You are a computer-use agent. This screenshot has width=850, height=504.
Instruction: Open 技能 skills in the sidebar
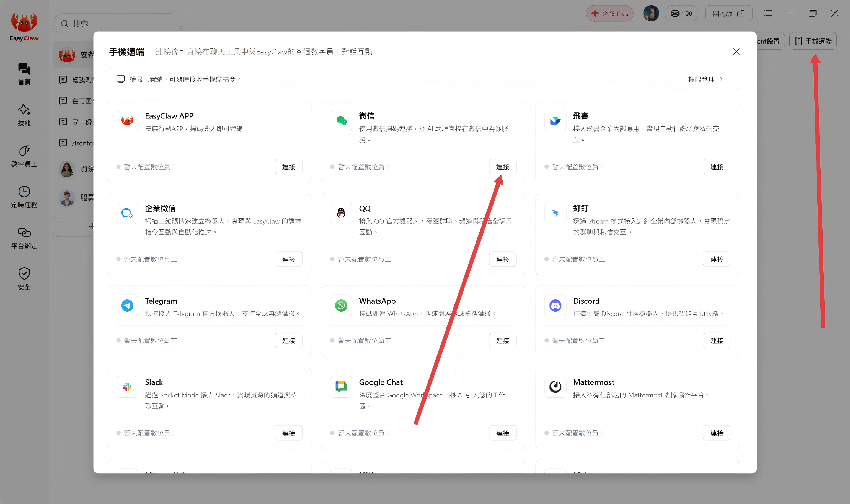[x=24, y=115]
